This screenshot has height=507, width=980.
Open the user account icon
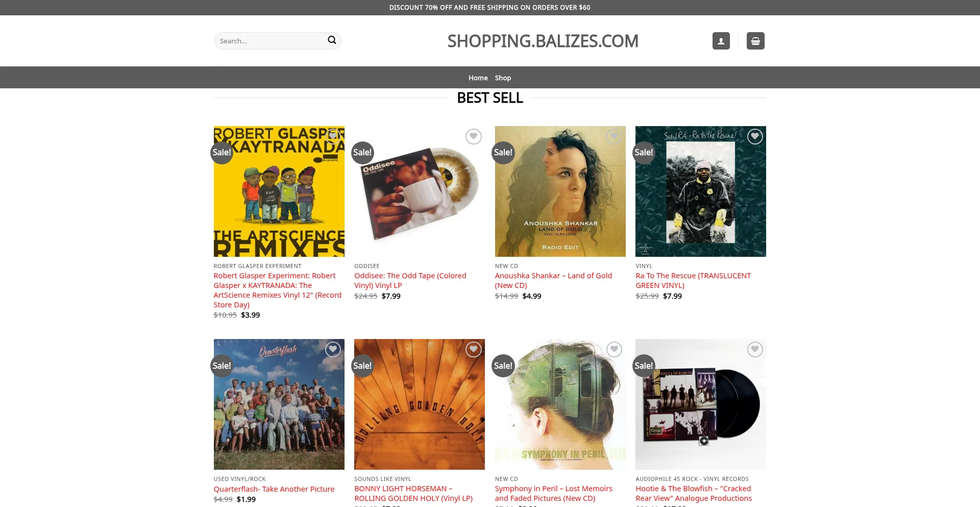coord(721,41)
